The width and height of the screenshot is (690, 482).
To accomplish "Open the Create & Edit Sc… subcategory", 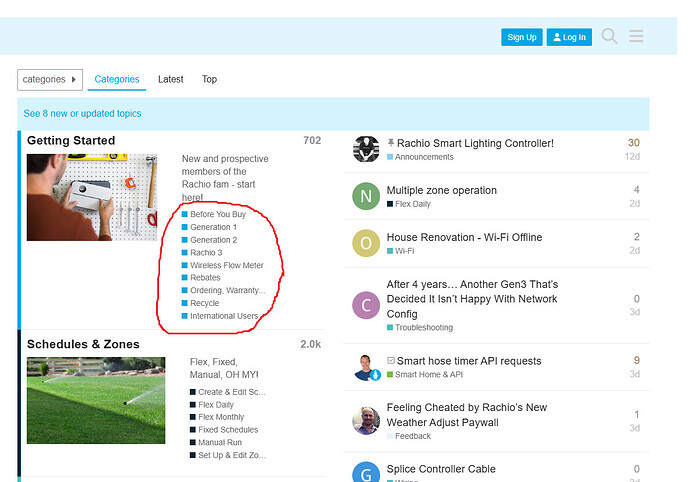I will [231, 392].
